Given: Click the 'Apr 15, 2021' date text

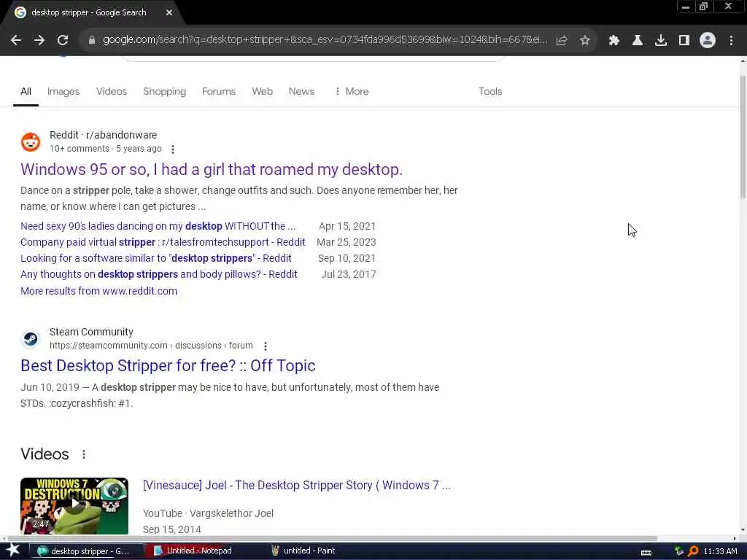Looking at the screenshot, I should [x=347, y=226].
